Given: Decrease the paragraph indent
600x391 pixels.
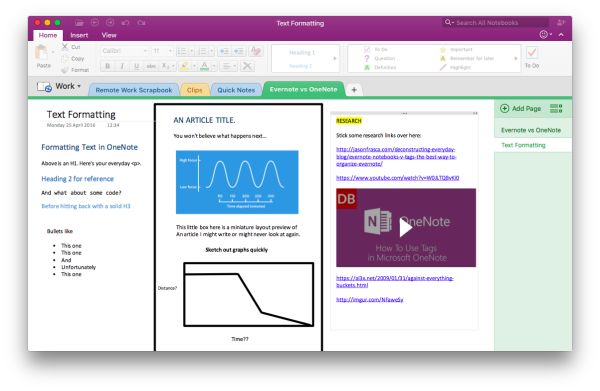Looking at the screenshot, I should (225, 51).
